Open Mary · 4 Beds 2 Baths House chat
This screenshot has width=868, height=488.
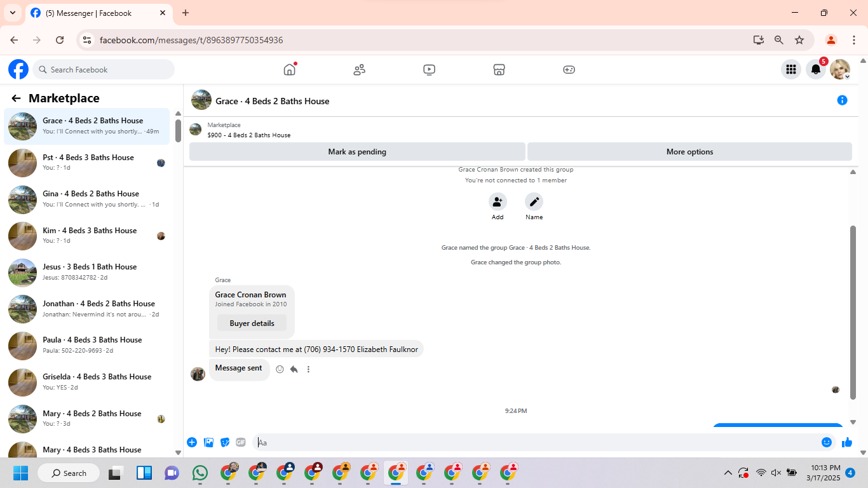point(87,418)
